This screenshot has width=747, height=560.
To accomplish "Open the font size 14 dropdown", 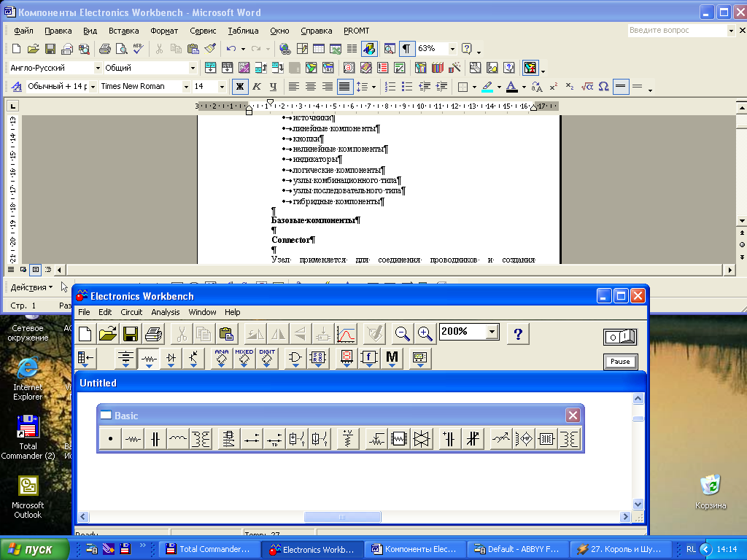I will point(222,87).
